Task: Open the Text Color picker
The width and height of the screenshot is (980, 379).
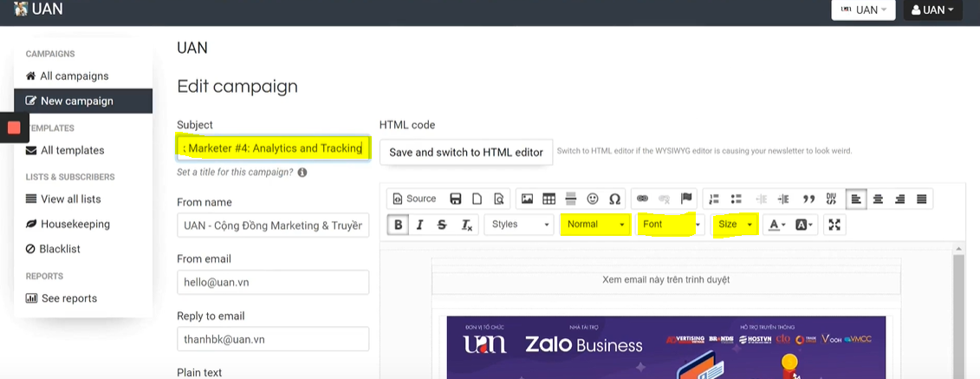Action: click(x=776, y=225)
